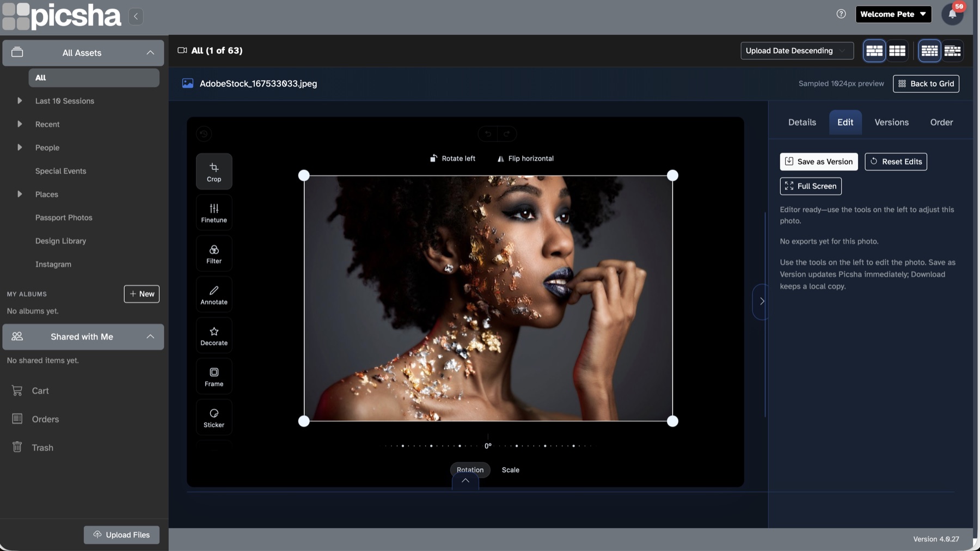Click the undo arrow in editor
The image size is (980, 551).
coord(488,134)
